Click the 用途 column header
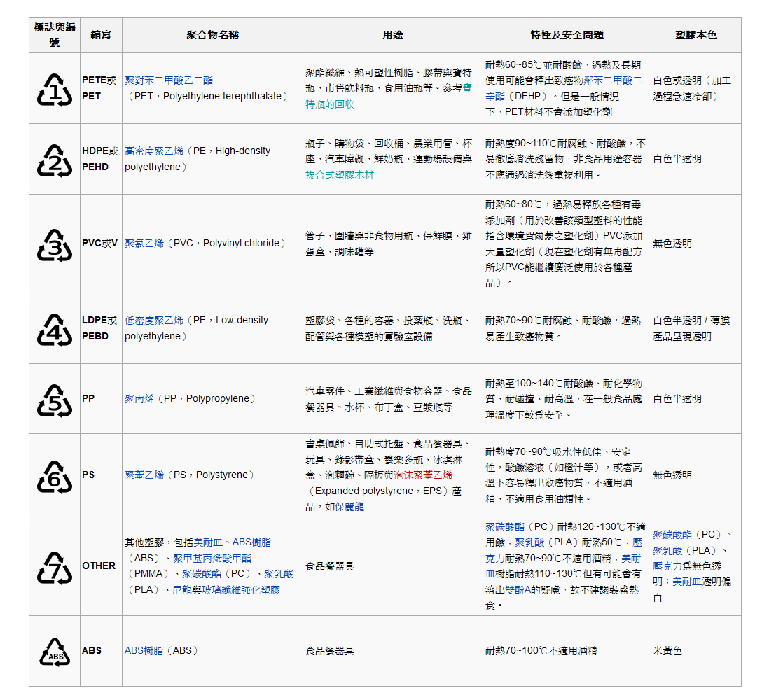 point(393,35)
